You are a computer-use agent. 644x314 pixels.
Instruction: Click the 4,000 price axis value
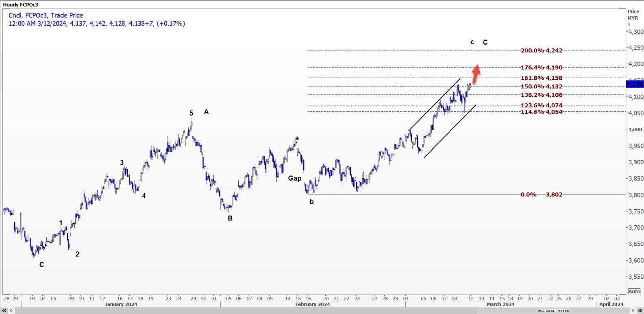pos(636,130)
